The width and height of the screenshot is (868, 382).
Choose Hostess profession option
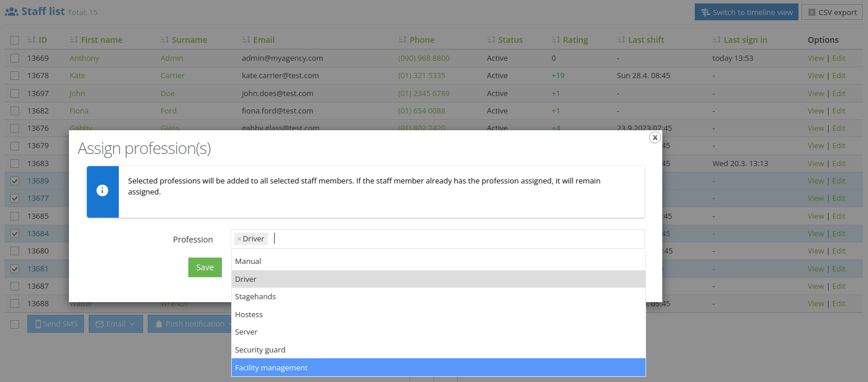point(438,314)
